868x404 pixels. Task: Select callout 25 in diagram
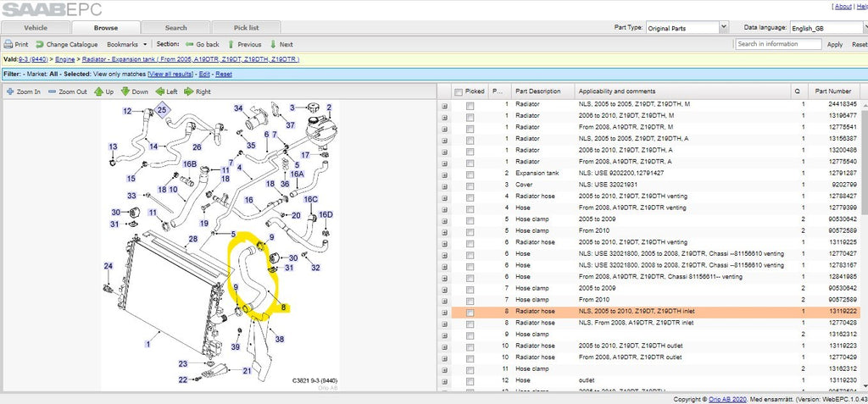(x=161, y=110)
